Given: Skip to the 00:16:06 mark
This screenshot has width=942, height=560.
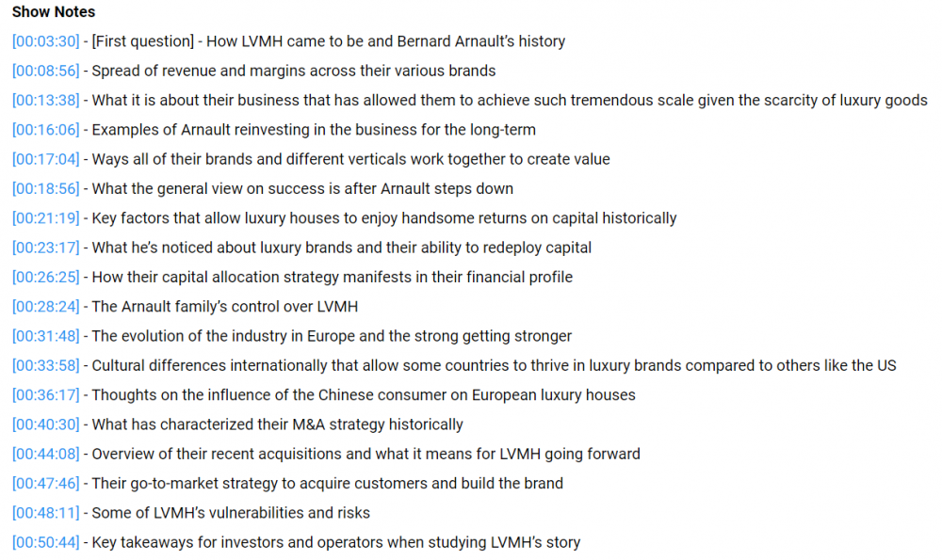Looking at the screenshot, I should pyautogui.click(x=45, y=130).
